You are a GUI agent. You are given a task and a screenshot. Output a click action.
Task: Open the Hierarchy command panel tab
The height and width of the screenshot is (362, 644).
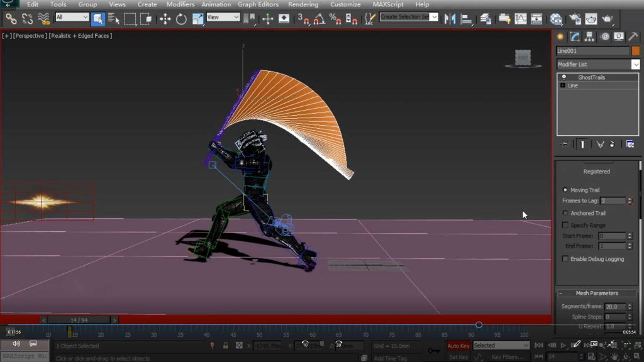tap(589, 36)
